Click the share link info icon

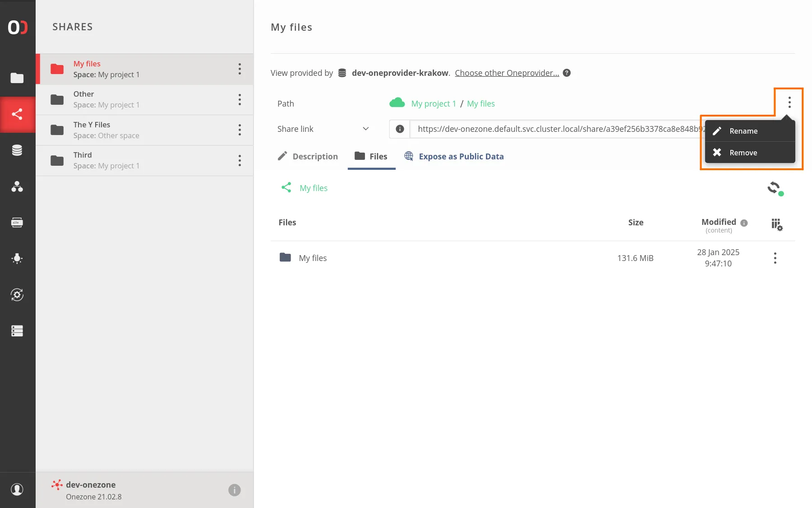coord(399,129)
